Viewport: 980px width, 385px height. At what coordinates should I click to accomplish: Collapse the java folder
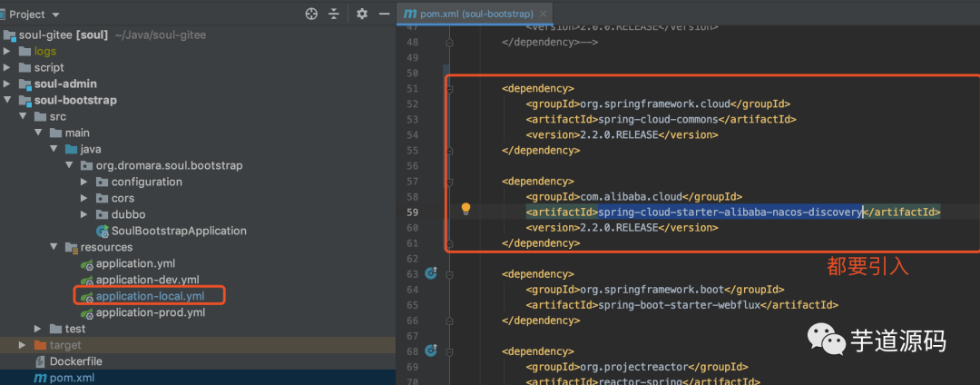coord(54,149)
